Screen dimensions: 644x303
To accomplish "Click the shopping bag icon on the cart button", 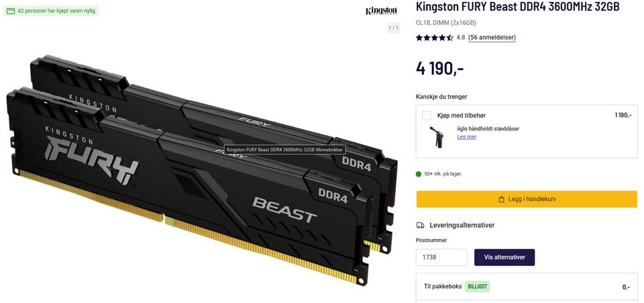I will point(501,200).
